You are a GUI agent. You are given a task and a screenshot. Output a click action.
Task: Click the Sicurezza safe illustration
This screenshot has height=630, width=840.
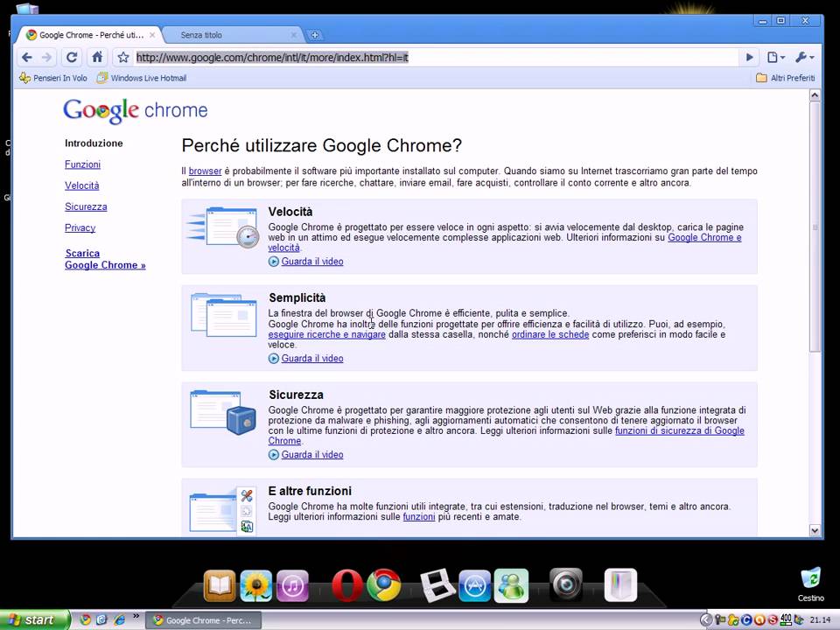click(x=223, y=412)
